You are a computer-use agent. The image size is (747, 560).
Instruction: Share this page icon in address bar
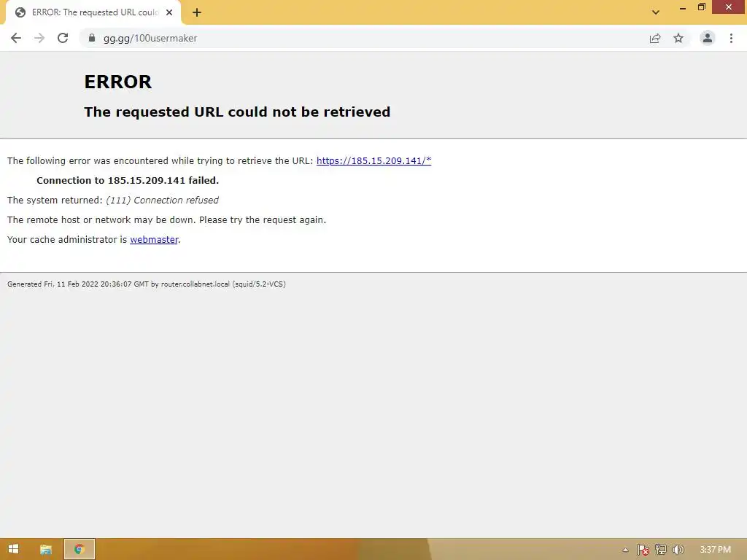click(x=655, y=38)
